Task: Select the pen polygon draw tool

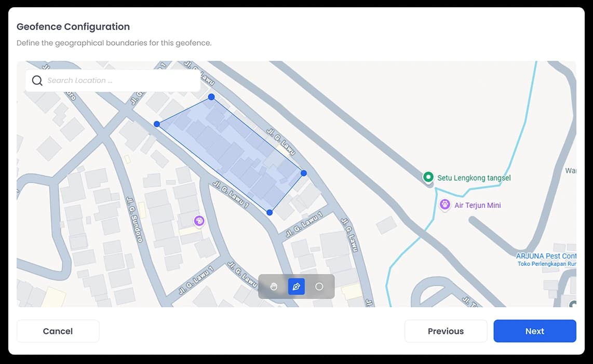Action: pos(296,287)
